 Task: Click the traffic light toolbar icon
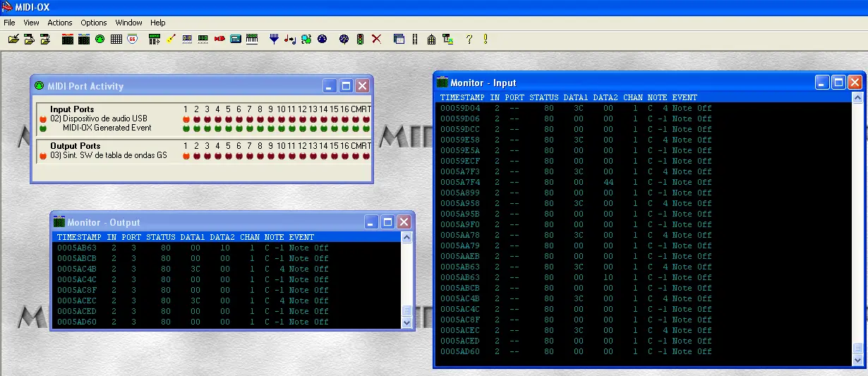(x=360, y=40)
